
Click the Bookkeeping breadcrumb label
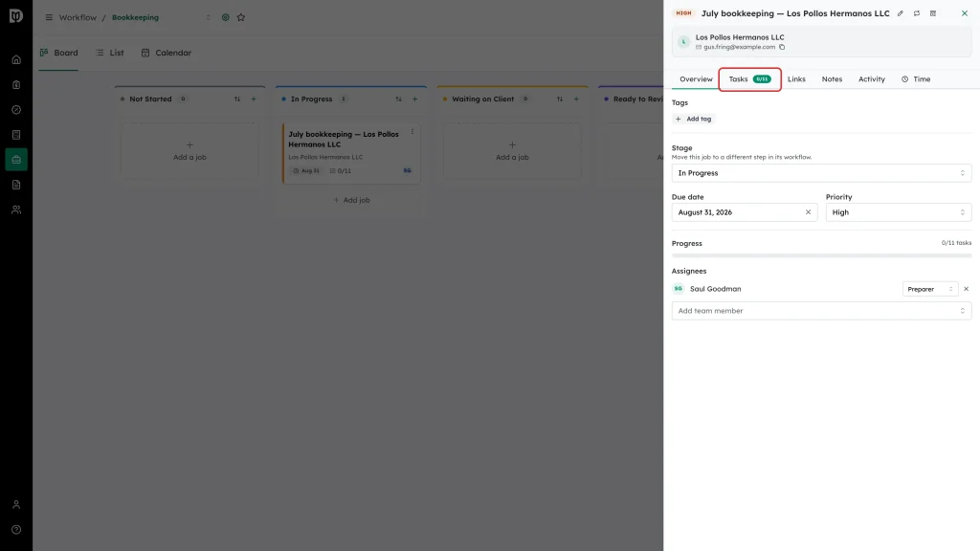(135, 17)
